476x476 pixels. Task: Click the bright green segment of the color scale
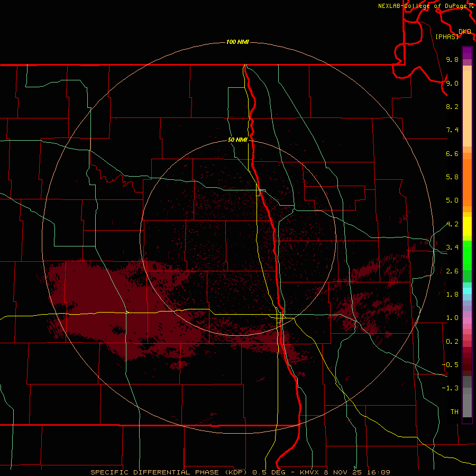point(467,255)
